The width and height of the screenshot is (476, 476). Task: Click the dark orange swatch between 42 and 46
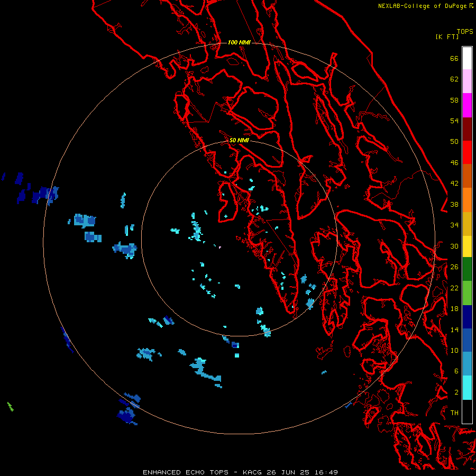tap(467, 176)
